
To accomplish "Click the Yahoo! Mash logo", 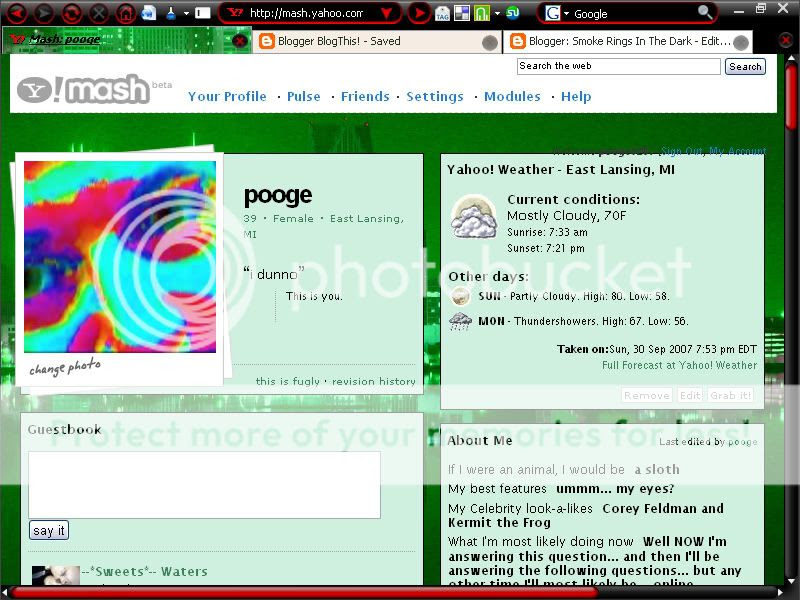I will click(84, 89).
